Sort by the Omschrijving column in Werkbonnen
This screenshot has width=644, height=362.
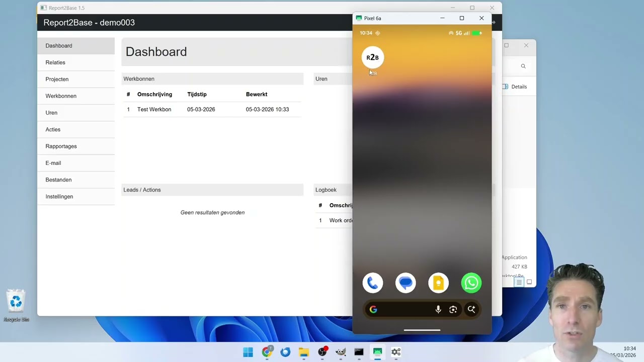(154, 94)
